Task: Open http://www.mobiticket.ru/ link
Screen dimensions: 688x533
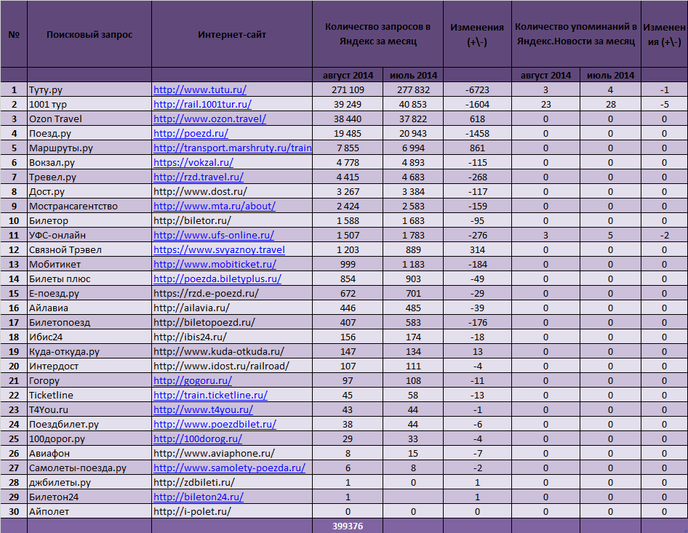Action: (x=215, y=264)
